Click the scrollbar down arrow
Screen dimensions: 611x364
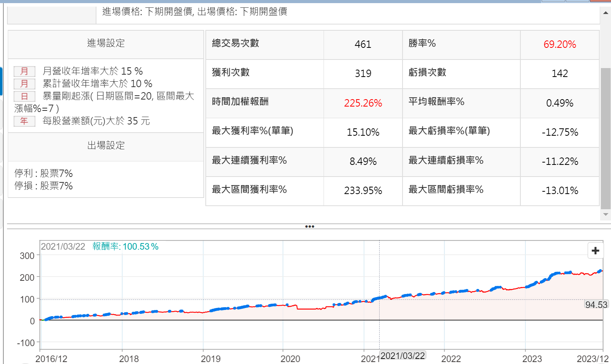tap(606, 214)
